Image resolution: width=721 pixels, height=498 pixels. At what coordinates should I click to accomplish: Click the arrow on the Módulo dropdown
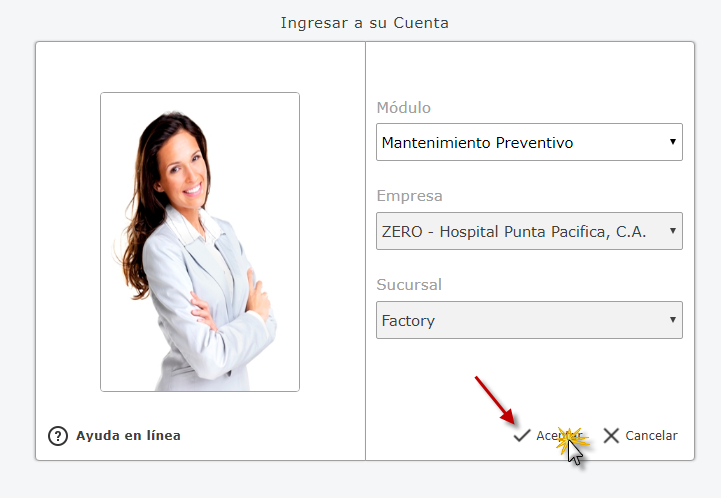pos(673,142)
